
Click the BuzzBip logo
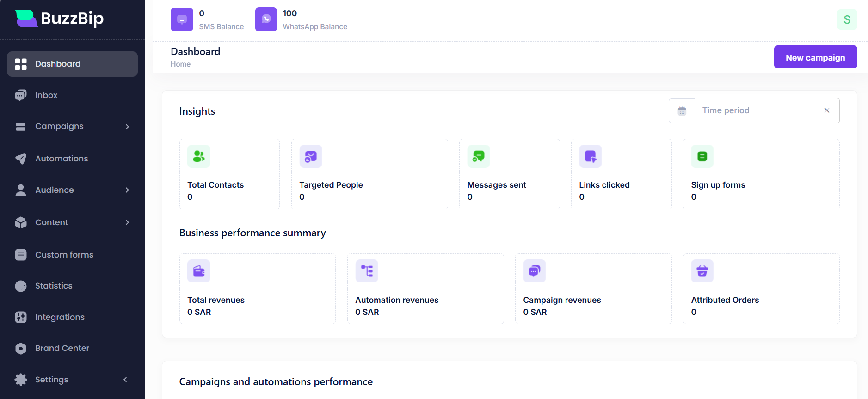(59, 18)
